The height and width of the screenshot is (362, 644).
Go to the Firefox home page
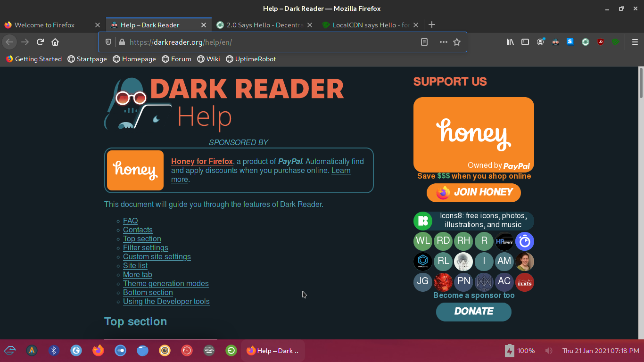tap(55, 42)
